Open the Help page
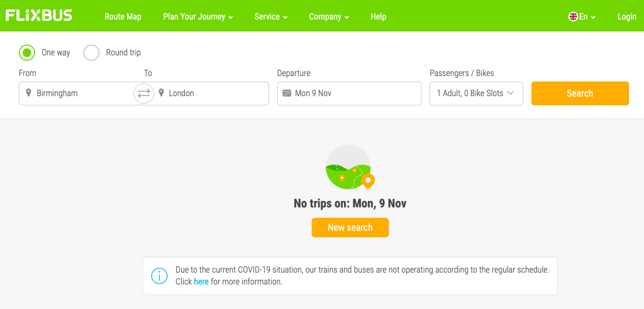The image size is (644, 309). click(379, 17)
